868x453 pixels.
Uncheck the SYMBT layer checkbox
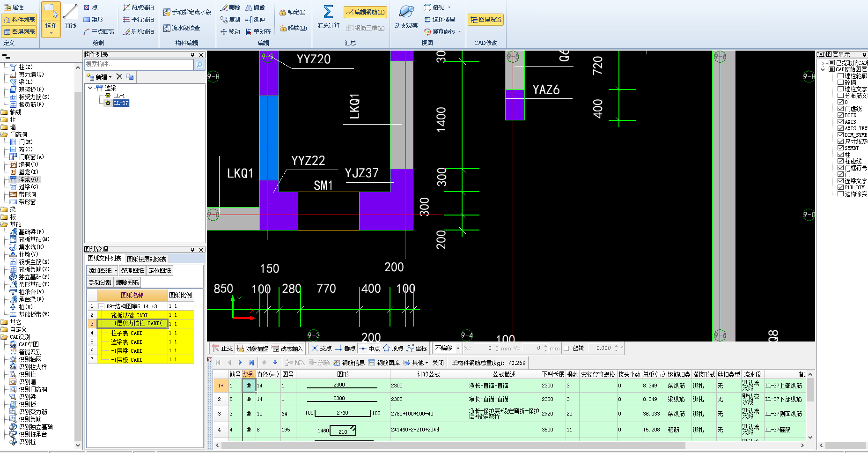pyautogui.click(x=841, y=148)
